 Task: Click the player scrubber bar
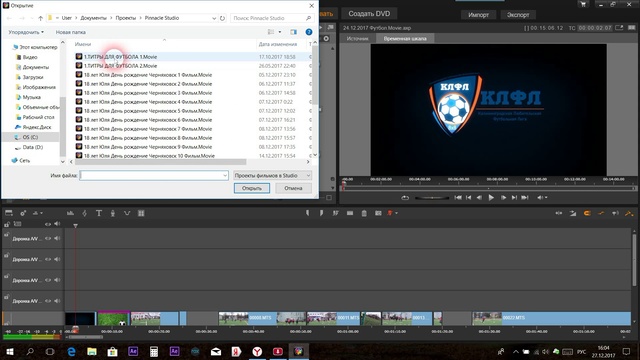488,188
